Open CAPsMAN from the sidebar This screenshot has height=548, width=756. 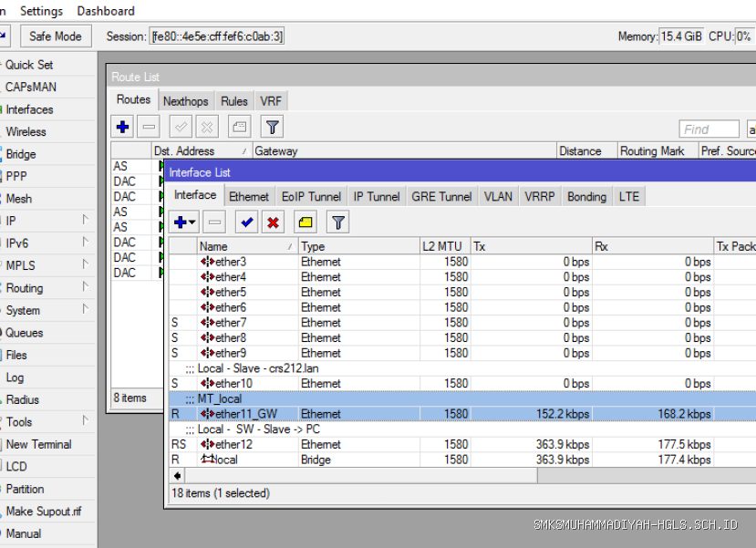(x=48, y=87)
